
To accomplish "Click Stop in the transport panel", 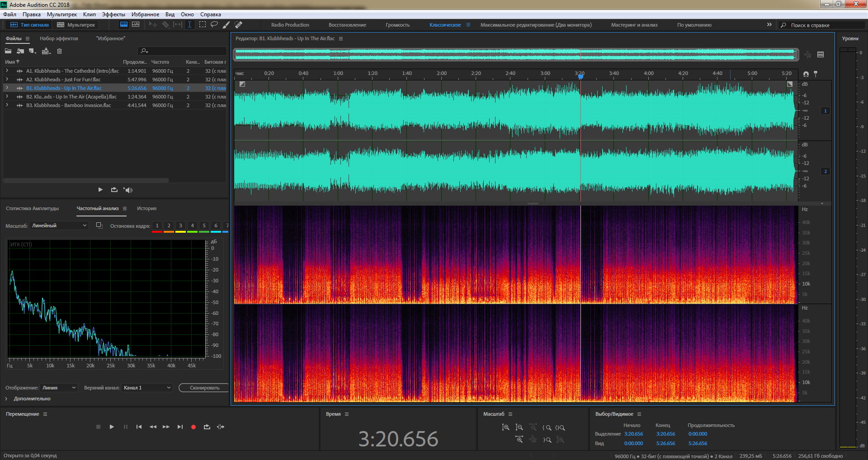I will [98, 427].
